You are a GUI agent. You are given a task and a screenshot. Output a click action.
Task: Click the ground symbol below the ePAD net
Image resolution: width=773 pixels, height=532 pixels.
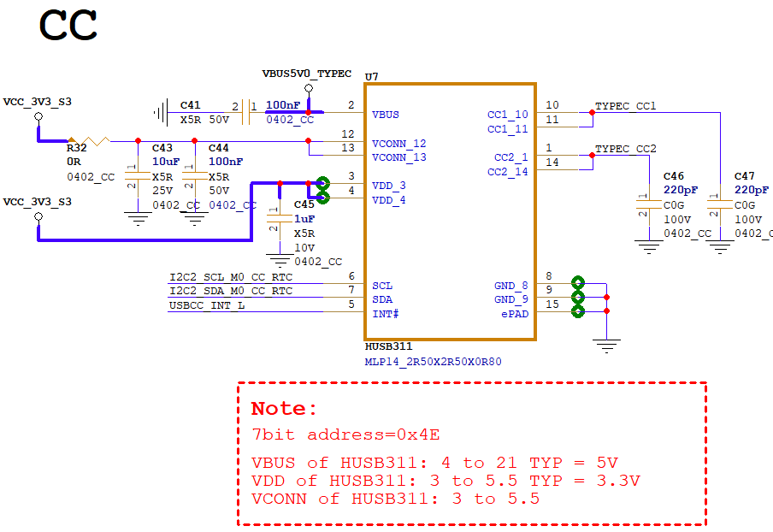(606, 346)
